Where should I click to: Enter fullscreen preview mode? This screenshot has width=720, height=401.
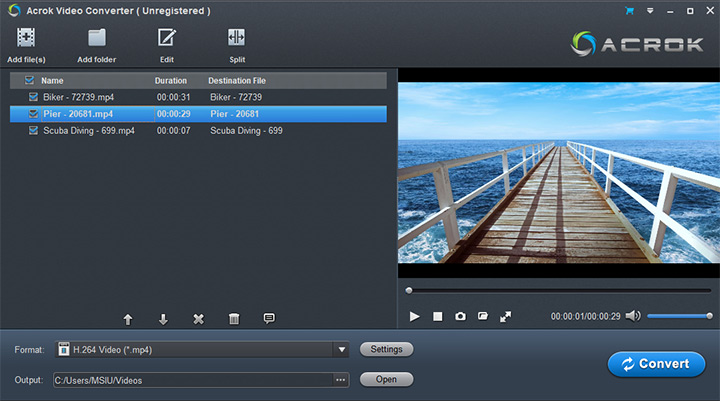pos(506,316)
